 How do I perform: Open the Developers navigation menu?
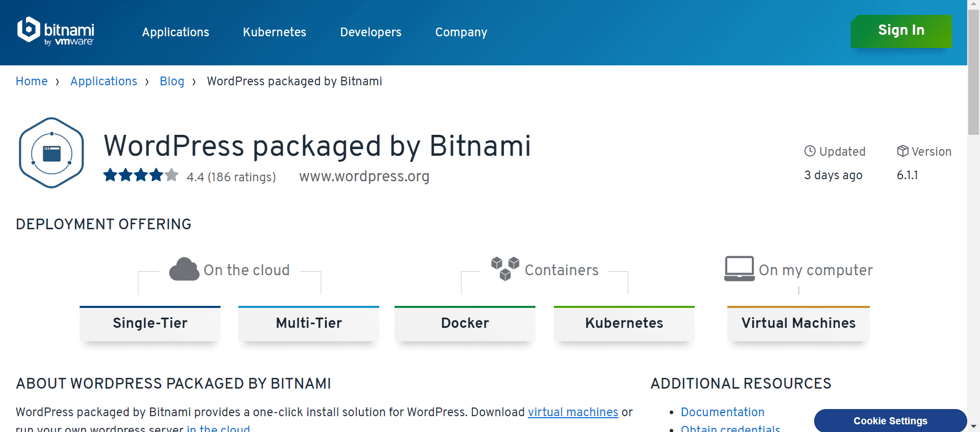371,32
